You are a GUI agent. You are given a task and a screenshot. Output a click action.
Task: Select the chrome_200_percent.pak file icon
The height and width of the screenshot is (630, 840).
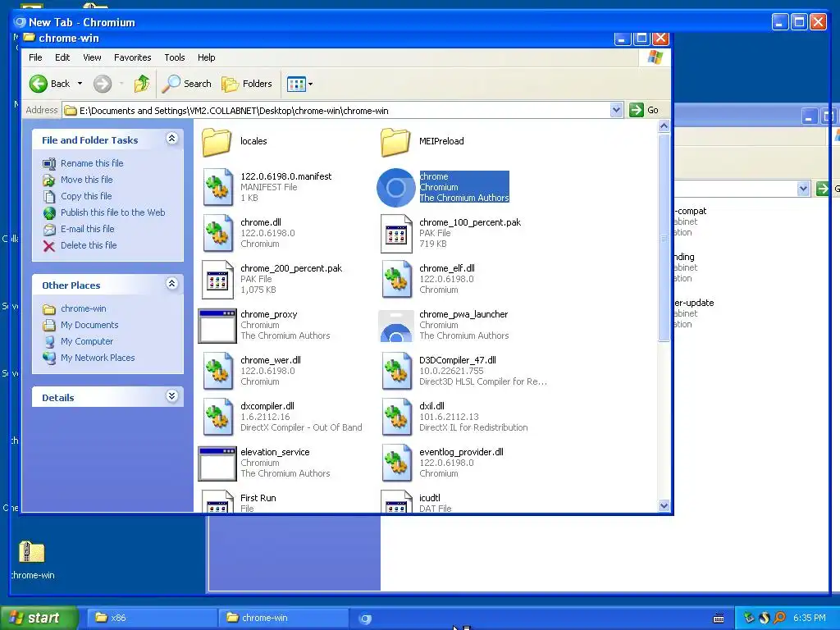pyautogui.click(x=217, y=280)
